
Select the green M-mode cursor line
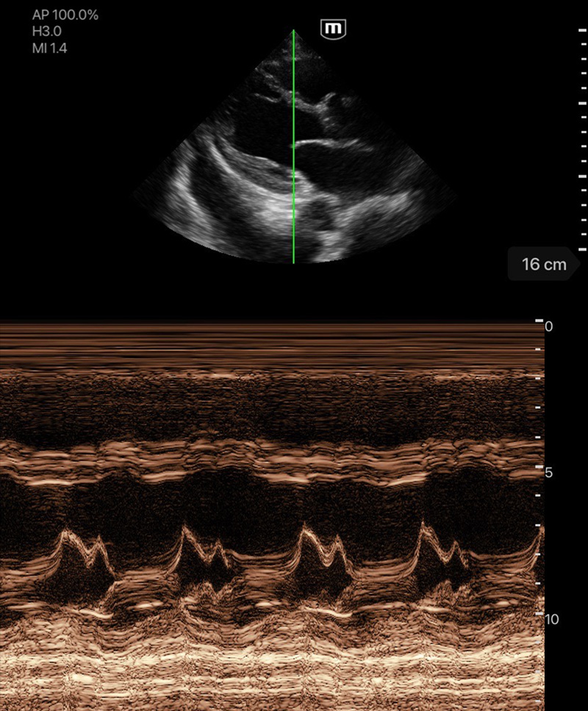[x=293, y=147]
